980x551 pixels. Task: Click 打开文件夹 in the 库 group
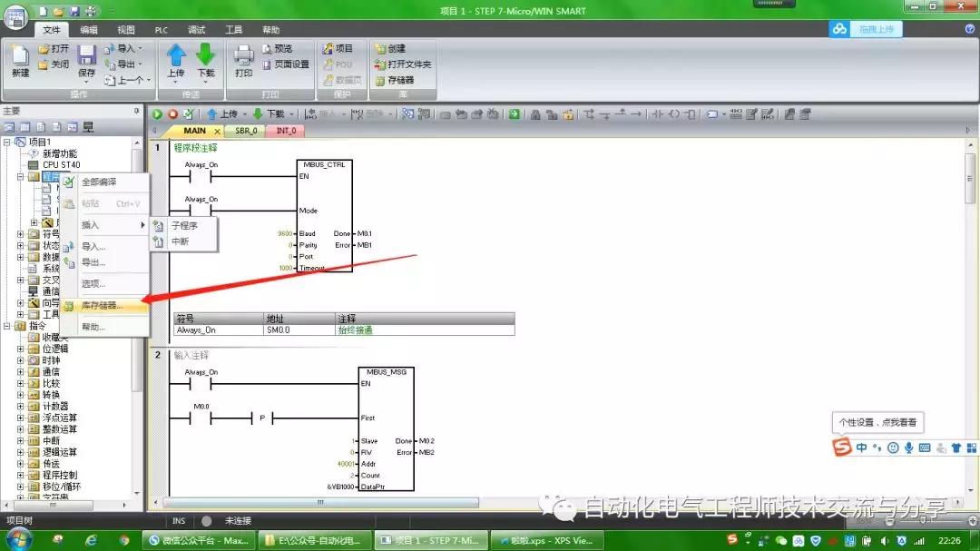(x=403, y=64)
